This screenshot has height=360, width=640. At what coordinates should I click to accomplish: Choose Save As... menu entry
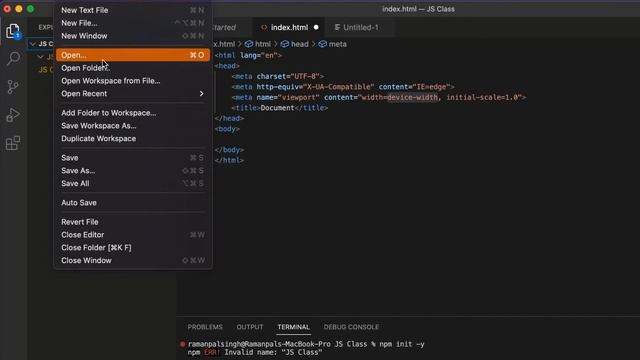pos(133,171)
